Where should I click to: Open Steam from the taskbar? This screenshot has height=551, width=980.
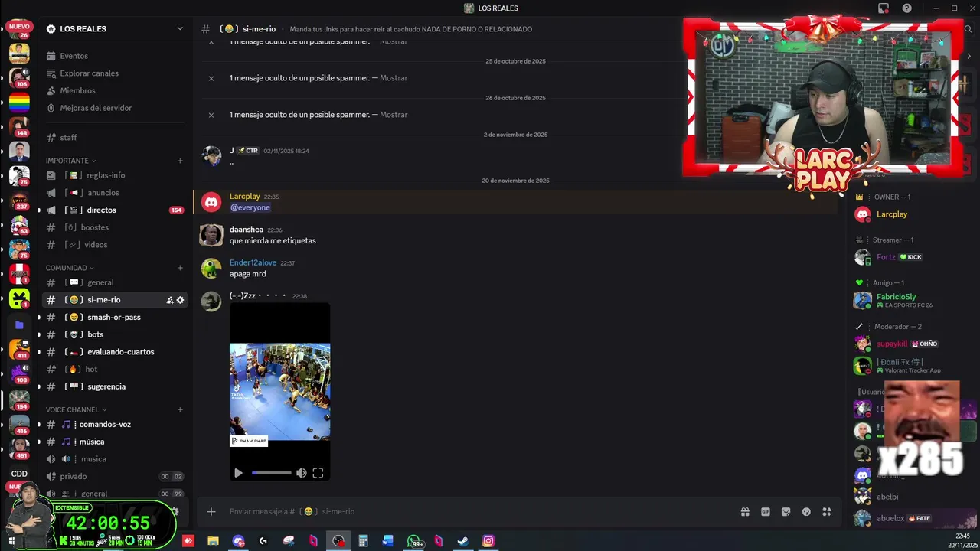tap(463, 541)
